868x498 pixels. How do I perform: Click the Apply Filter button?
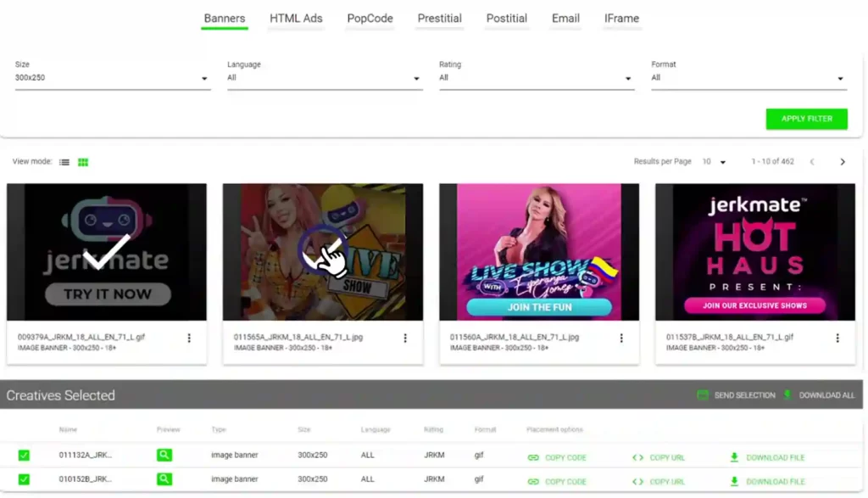(x=806, y=119)
